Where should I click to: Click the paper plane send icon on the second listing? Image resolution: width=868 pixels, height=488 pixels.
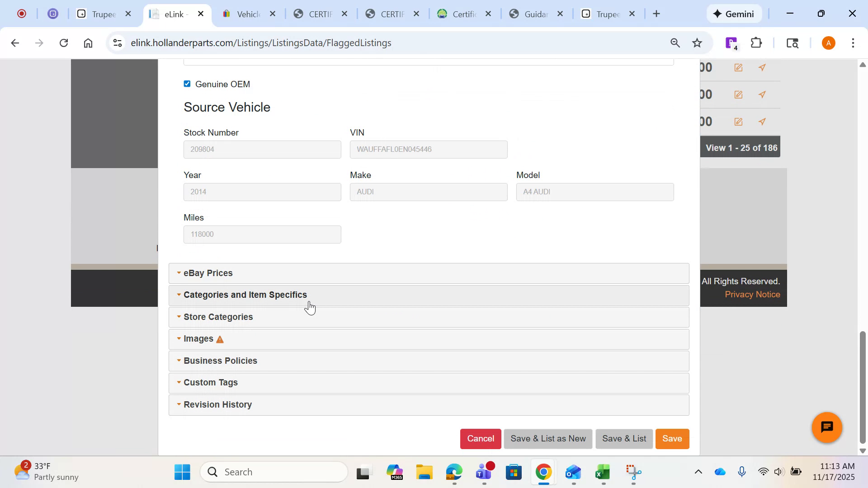[762, 94]
